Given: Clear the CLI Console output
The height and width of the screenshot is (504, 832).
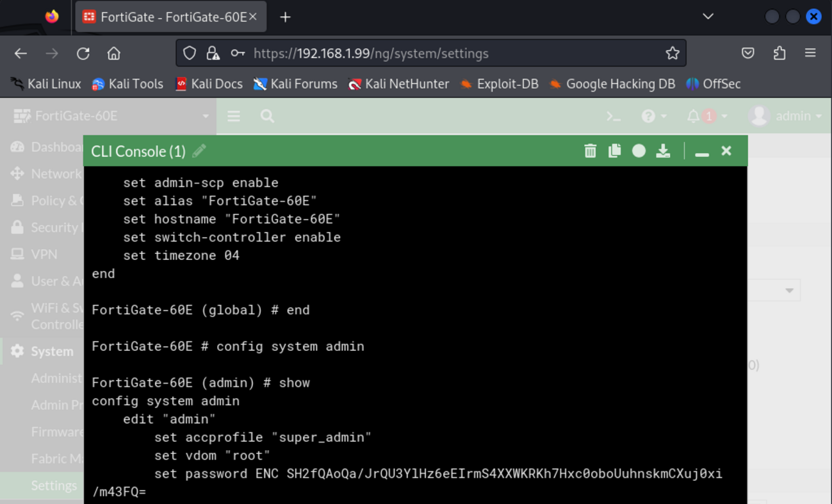Looking at the screenshot, I should click(590, 150).
